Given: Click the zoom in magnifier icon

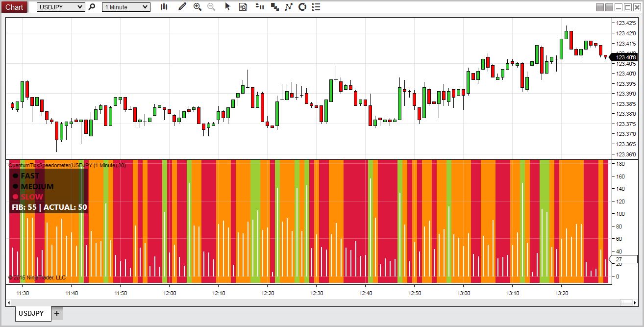Looking at the screenshot, I should click(198, 7).
